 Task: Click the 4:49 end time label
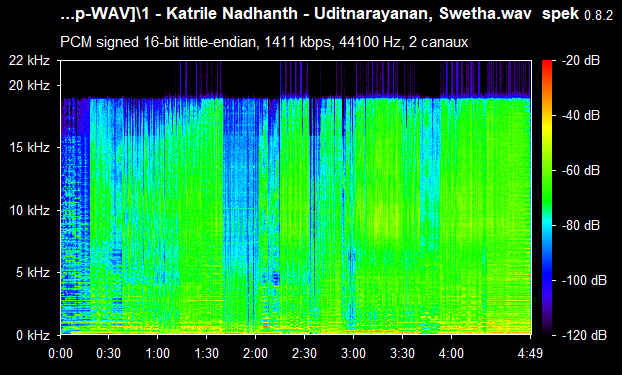click(530, 353)
